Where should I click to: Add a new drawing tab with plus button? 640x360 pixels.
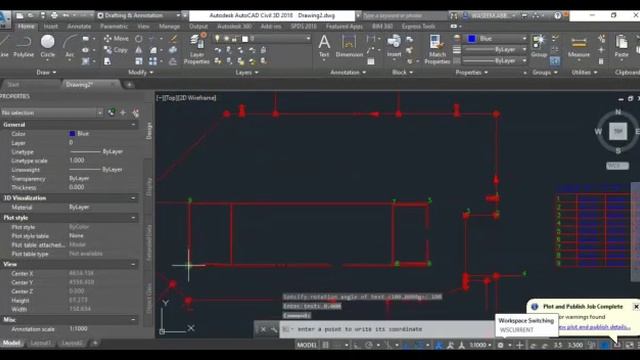129,84
